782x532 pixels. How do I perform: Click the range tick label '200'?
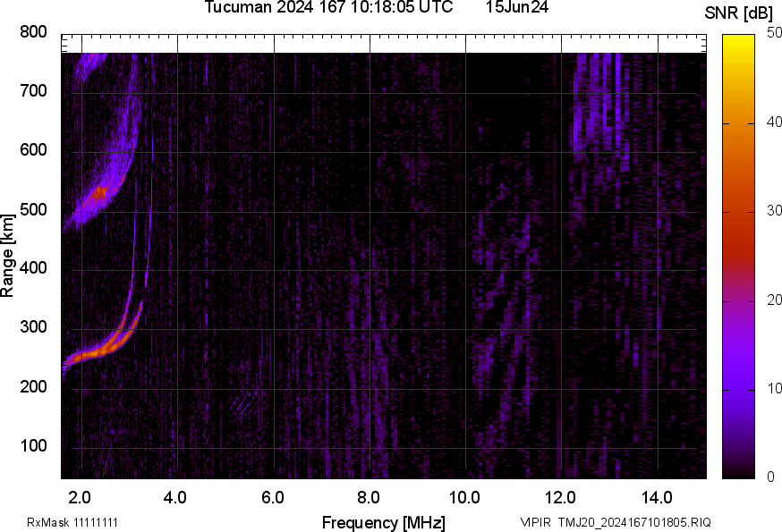33,386
